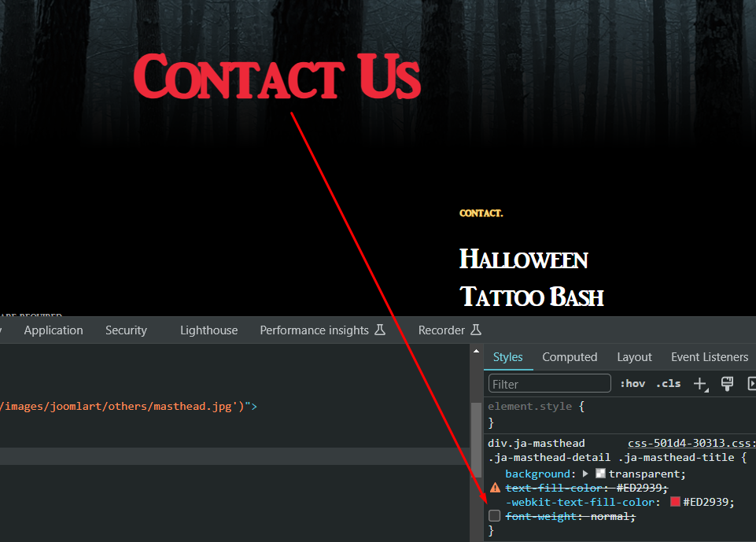Enable the font-weight declaration checkbox
The height and width of the screenshot is (542, 756).
[x=494, y=516]
